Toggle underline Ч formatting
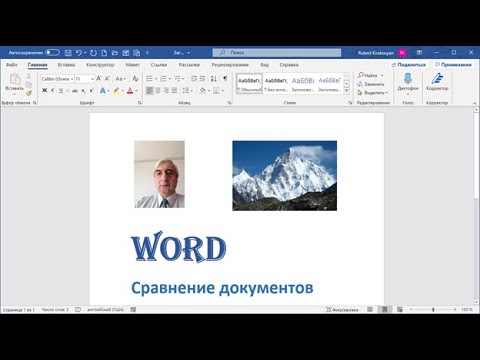 coord(61,90)
